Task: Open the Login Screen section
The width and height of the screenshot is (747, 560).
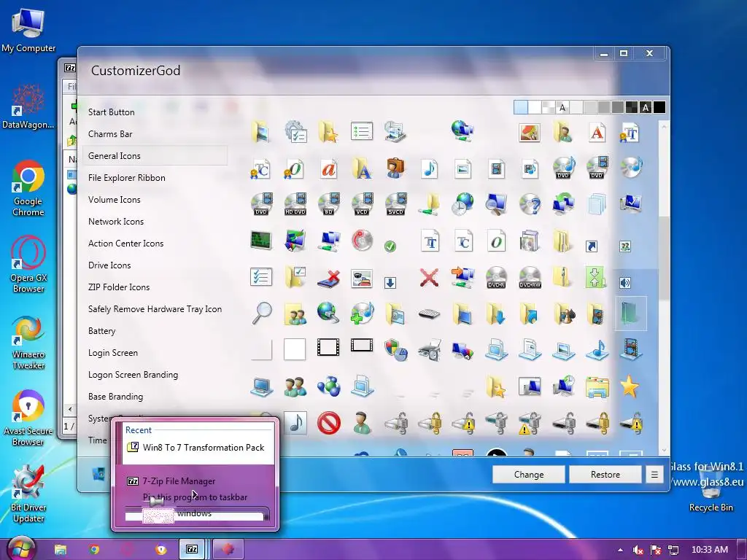Action: click(113, 354)
